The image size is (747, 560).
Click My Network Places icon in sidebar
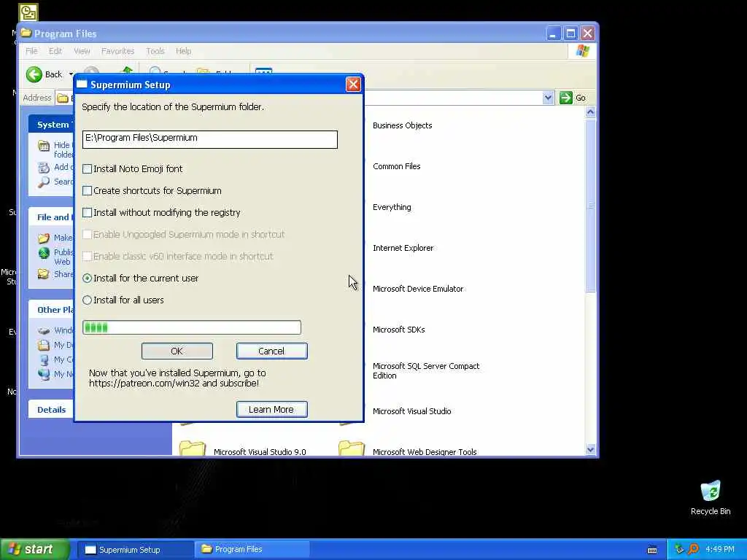point(44,374)
